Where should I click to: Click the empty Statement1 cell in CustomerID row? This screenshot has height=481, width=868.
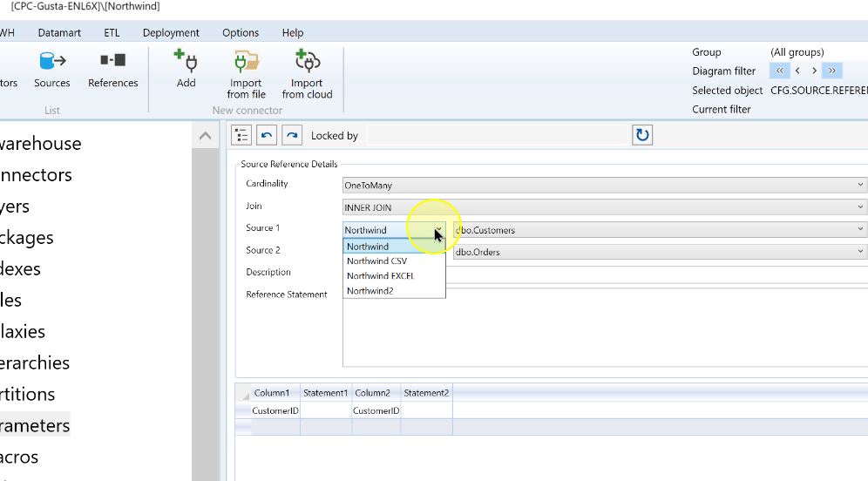point(326,410)
